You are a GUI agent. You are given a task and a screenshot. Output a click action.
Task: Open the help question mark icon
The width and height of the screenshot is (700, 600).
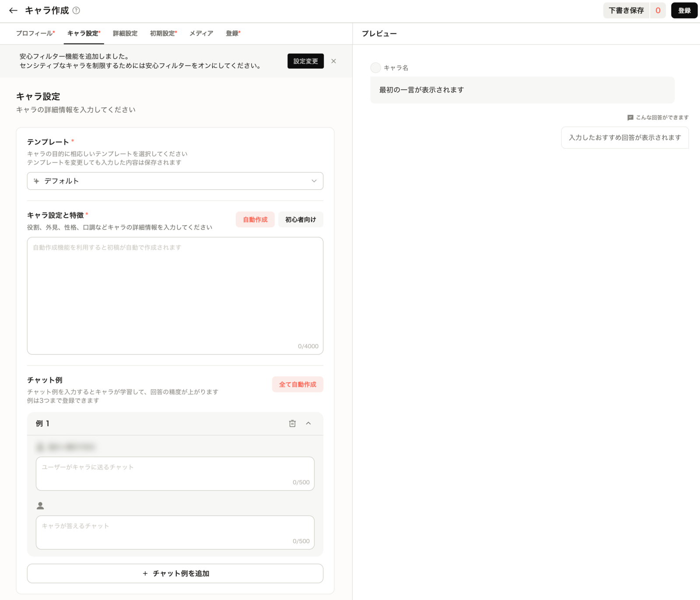[x=76, y=10]
